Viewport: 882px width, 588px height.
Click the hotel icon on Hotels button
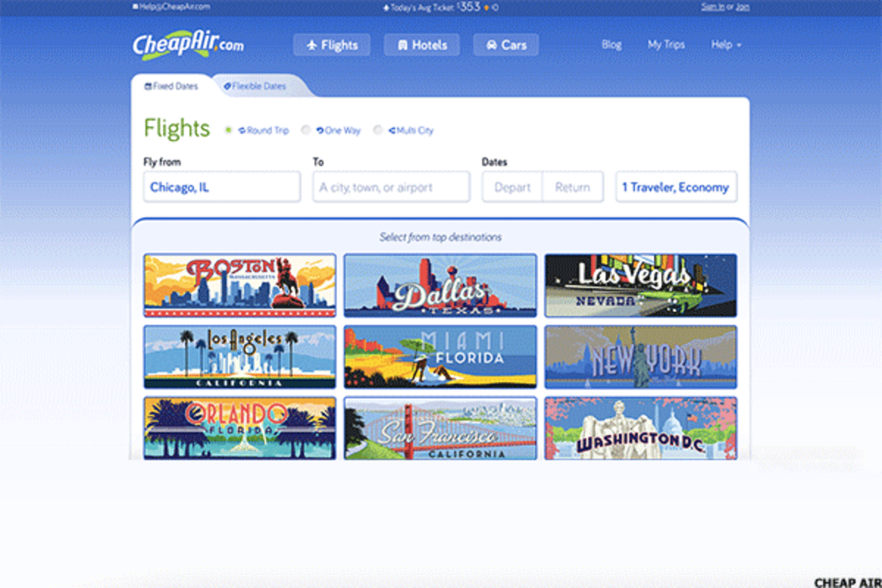point(402,45)
